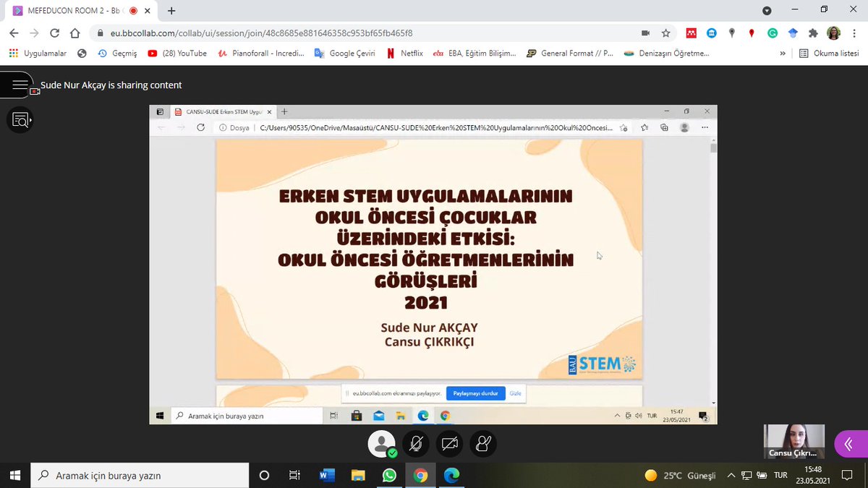Open blue bank building extension

(712, 33)
